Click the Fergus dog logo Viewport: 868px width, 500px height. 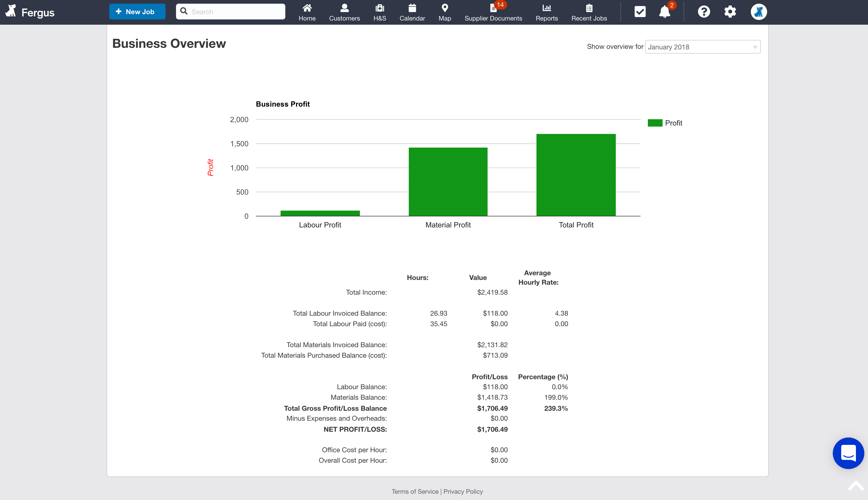point(11,11)
